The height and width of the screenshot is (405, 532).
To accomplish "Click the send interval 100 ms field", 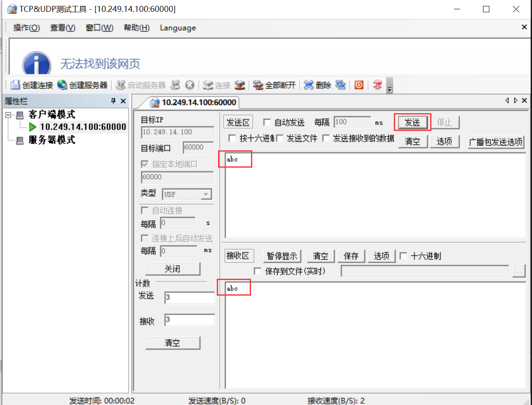I will pos(352,122).
